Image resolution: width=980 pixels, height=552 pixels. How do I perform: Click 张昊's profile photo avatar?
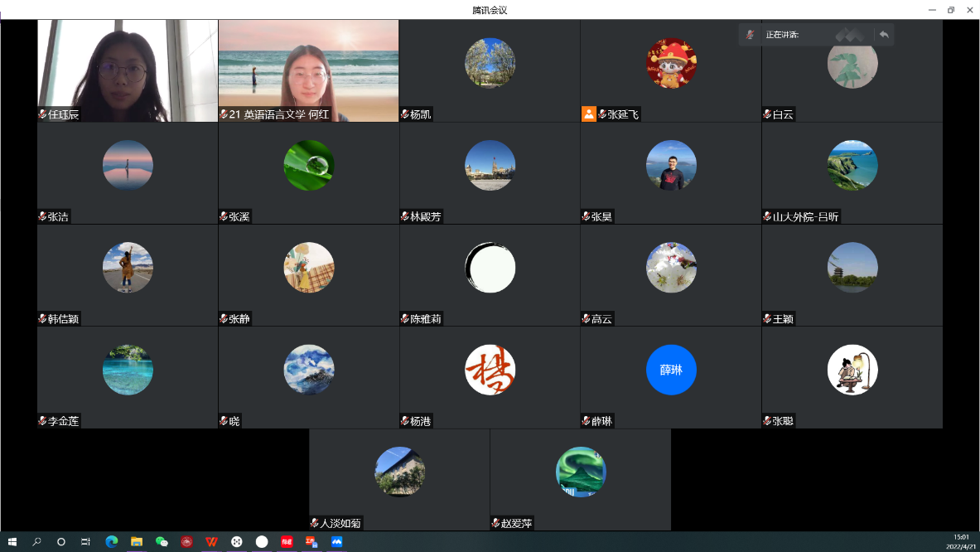671,166
